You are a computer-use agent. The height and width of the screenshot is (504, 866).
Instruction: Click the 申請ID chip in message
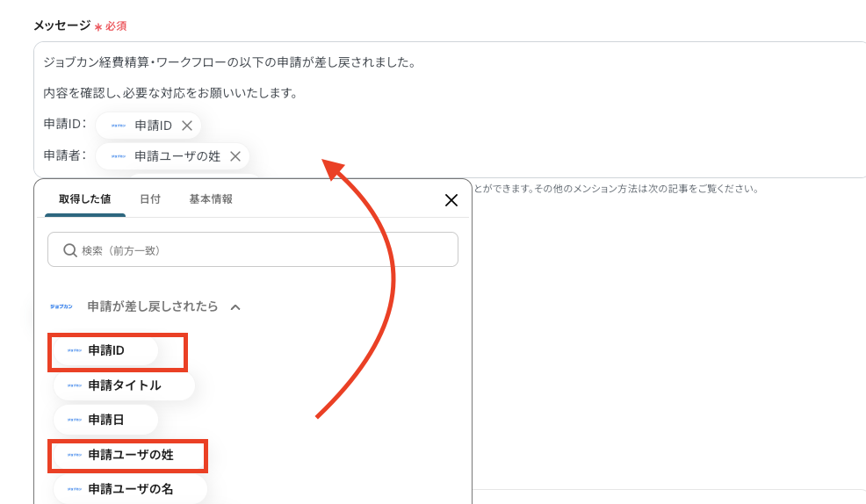148,126
